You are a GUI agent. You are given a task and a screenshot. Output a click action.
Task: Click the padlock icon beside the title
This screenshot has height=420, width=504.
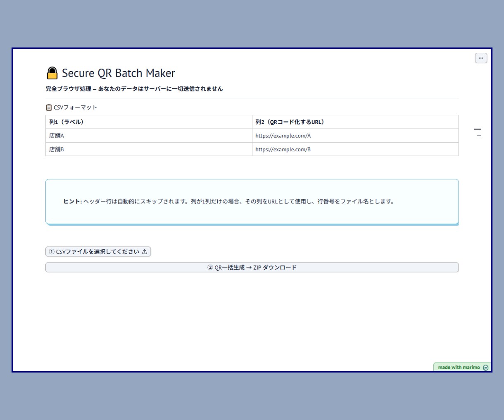coord(52,73)
